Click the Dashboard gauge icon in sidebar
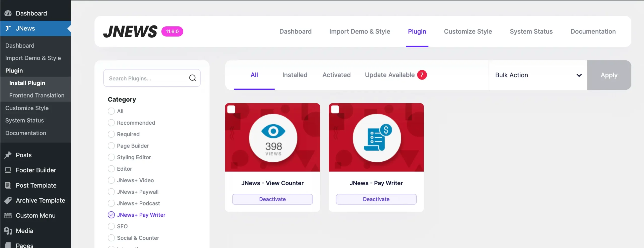 [x=8, y=13]
